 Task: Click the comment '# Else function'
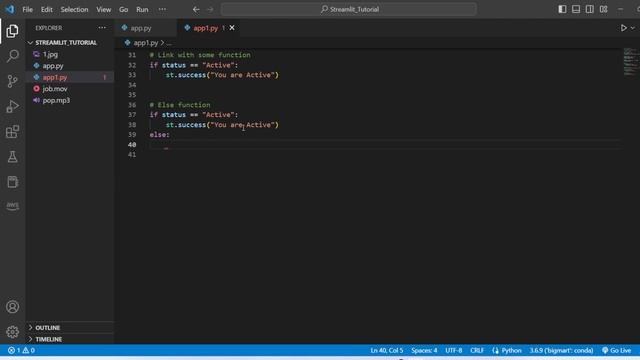(x=180, y=105)
